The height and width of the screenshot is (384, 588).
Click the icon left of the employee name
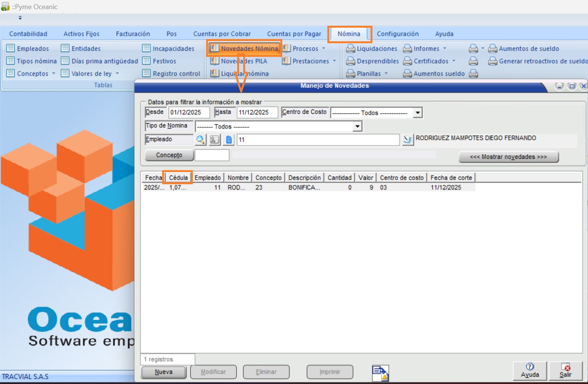coord(408,140)
